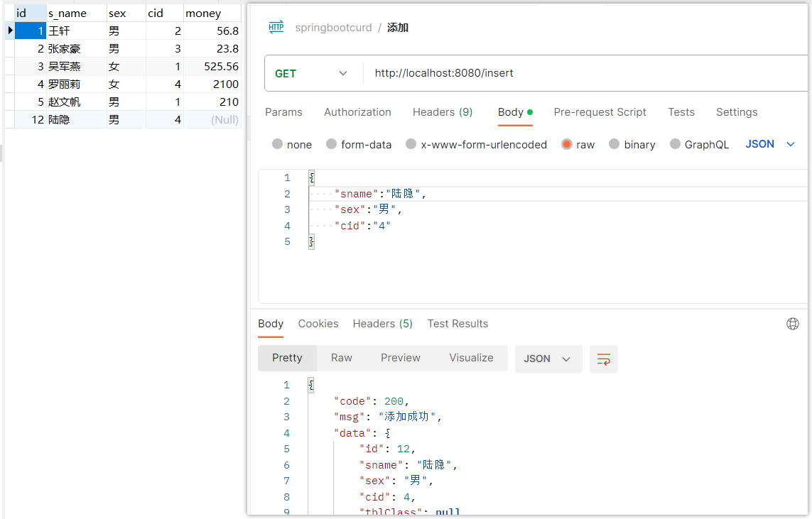Select the form-data radio option
Screen dimensions: 812x519
331,144
